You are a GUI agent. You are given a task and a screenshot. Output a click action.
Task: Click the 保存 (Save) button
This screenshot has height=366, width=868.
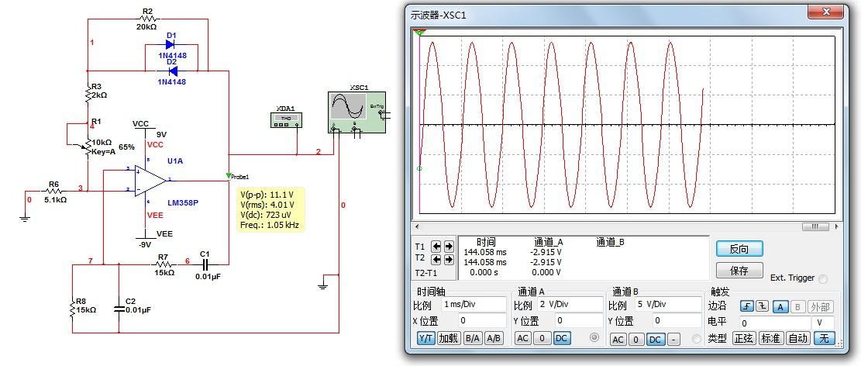[739, 271]
